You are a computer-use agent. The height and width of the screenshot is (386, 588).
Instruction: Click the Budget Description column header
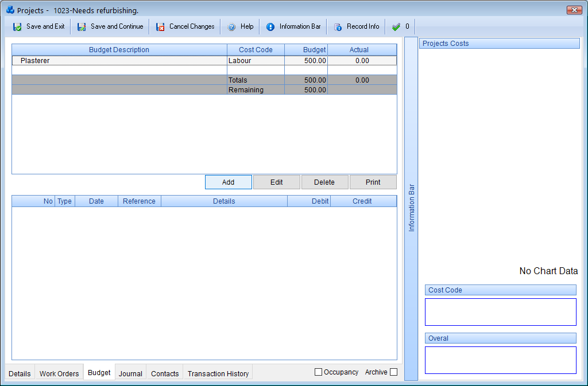pyautogui.click(x=119, y=50)
